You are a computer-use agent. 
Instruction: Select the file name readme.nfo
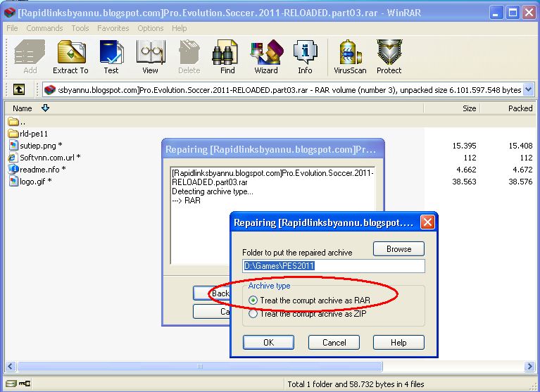tap(39, 170)
